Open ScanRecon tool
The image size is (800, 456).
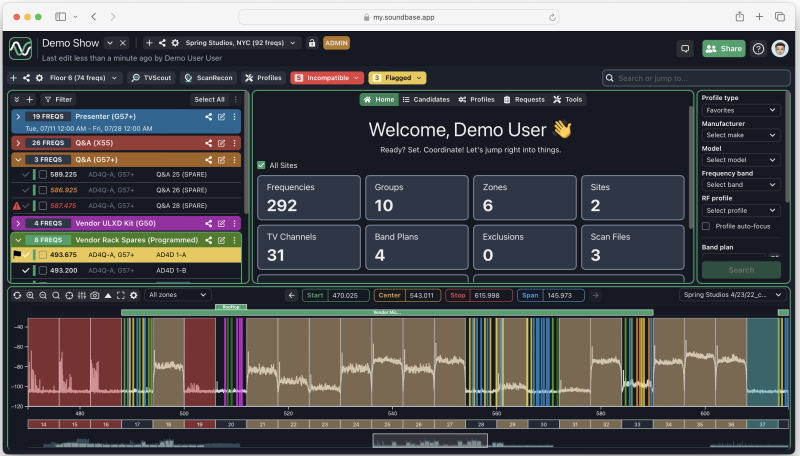[208, 77]
